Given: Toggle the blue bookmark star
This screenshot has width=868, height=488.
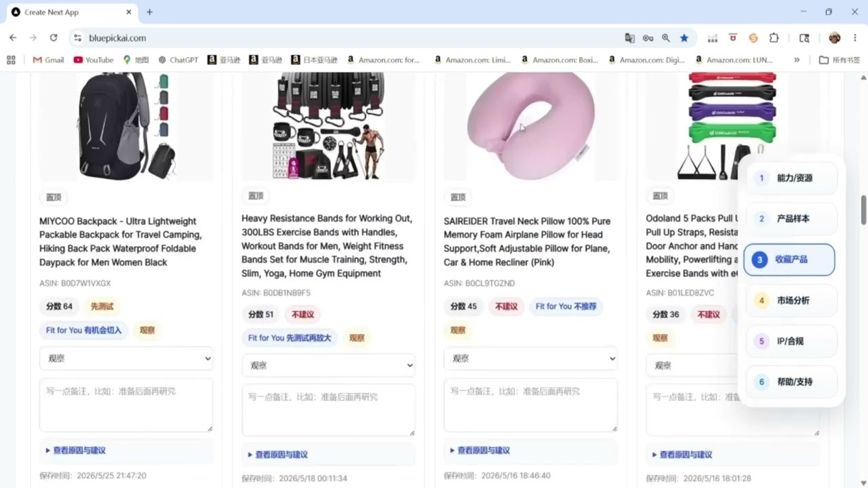Looking at the screenshot, I should (x=684, y=38).
